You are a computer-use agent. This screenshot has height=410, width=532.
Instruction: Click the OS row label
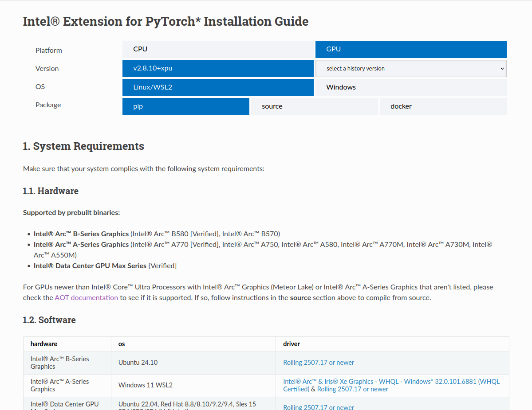(40, 87)
